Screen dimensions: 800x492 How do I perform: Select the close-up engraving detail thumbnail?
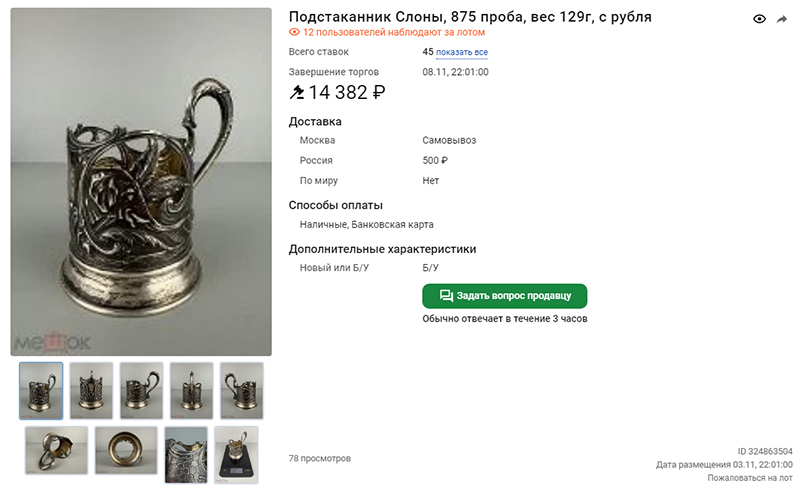(186, 455)
